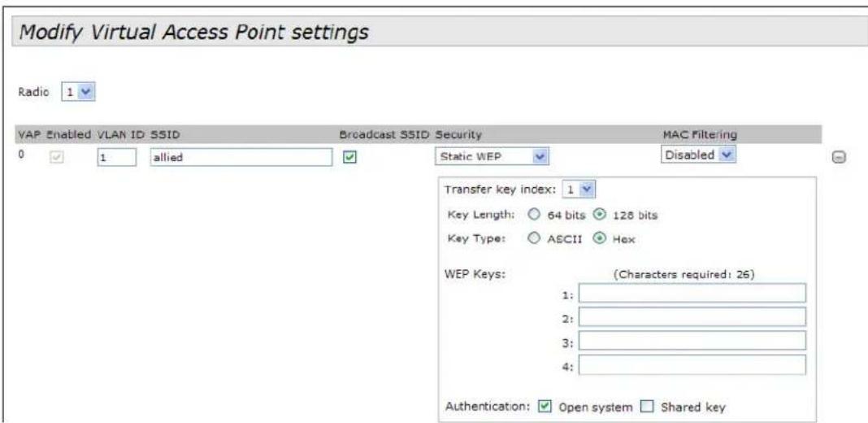The image size is (868, 423).
Task: Click the Security column header
Action: tap(459, 135)
